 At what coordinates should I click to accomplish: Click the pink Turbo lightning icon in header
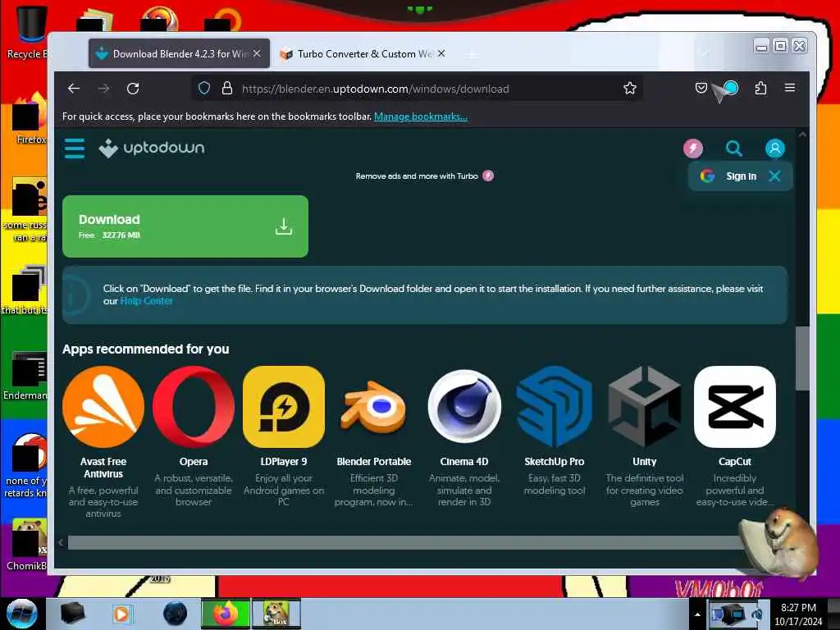[692, 148]
